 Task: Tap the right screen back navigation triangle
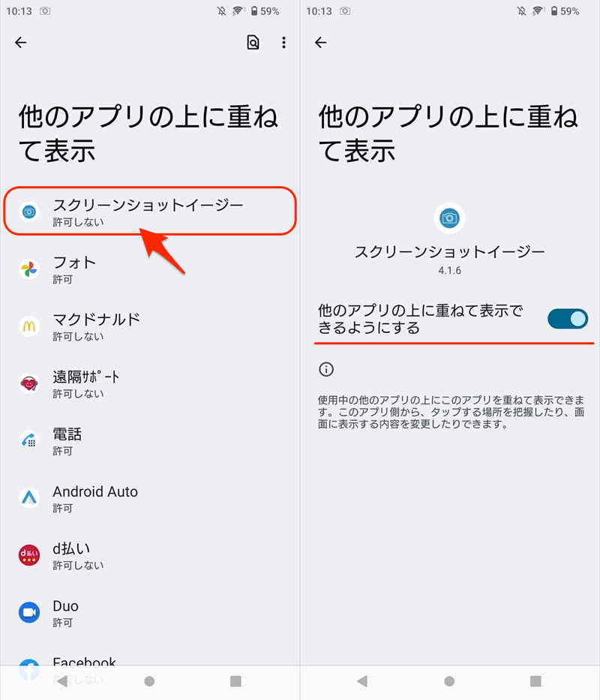pyautogui.click(x=362, y=680)
